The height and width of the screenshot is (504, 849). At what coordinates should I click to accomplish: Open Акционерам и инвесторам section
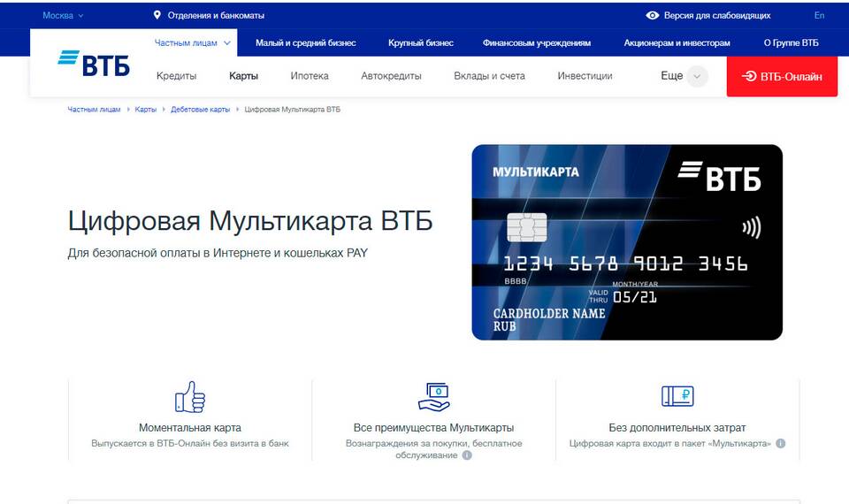click(677, 42)
